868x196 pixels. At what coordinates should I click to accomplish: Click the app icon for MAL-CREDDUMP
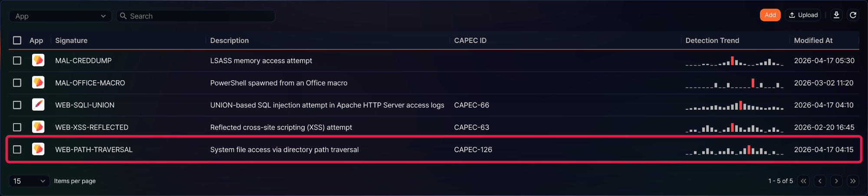click(x=38, y=60)
